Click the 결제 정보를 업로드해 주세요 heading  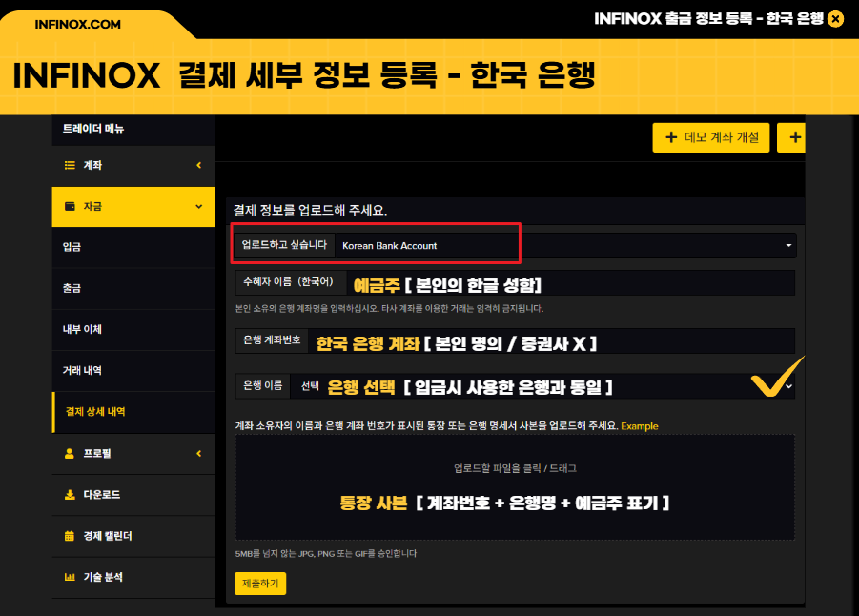[x=310, y=210]
